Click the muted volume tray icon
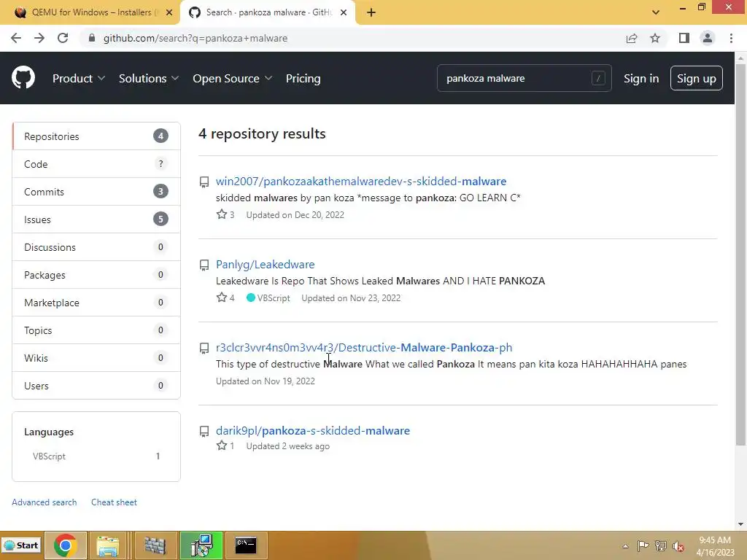 click(678, 546)
